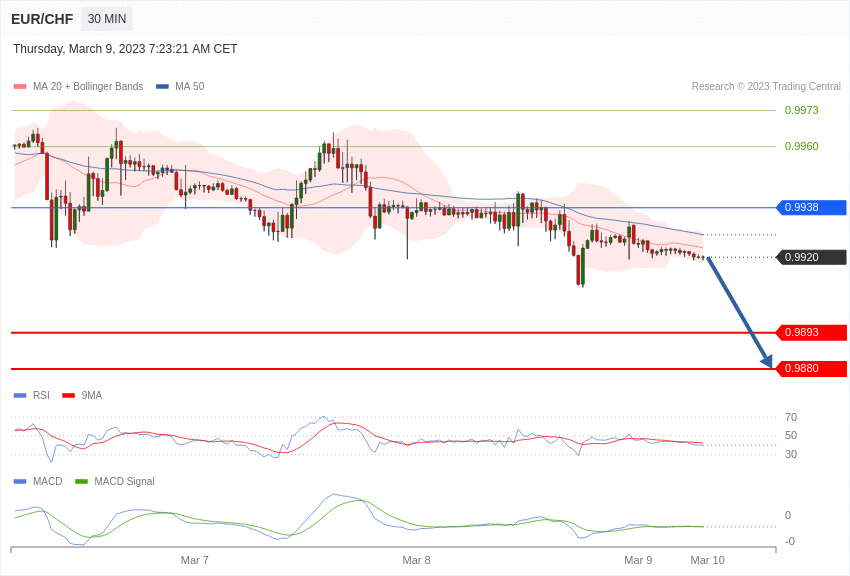Click the red 0.9880 support price tag

(812, 369)
